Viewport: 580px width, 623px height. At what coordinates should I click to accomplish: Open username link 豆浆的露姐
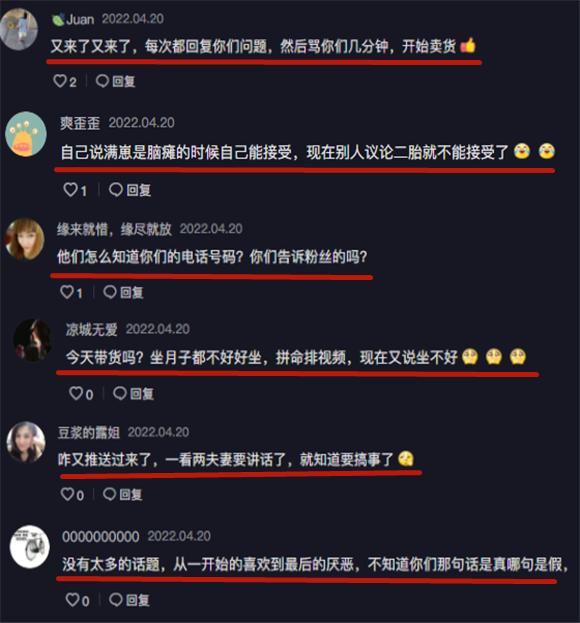pyautogui.click(x=89, y=432)
